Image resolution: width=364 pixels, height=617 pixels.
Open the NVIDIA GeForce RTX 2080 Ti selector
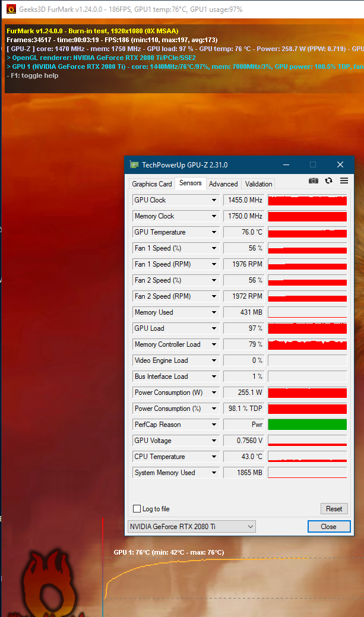pyautogui.click(x=192, y=527)
